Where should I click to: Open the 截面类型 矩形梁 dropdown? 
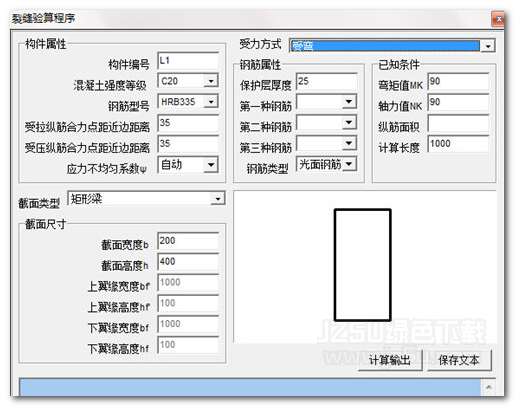click(218, 199)
